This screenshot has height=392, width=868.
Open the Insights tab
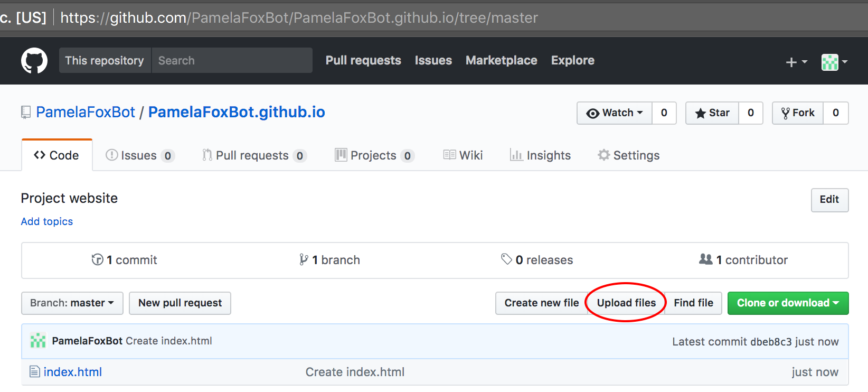[540, 155]
